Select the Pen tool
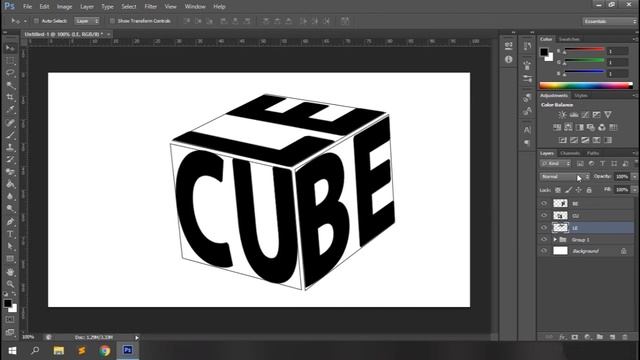This screenshot has height=360, width=640. (10, 222)
